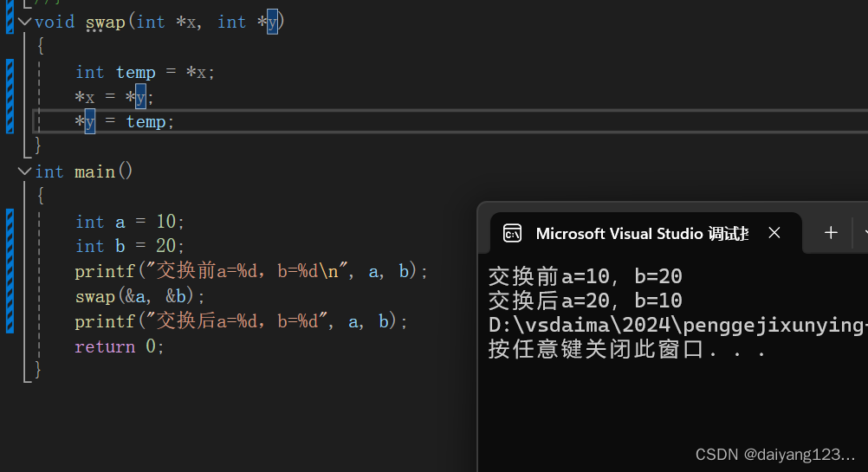Click the CSDN @daiyang123 watermark text

[x=775, y=454]
